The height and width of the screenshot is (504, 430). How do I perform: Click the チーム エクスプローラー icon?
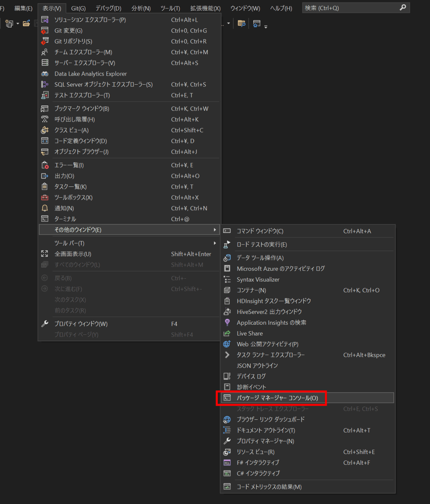(45, 52)
